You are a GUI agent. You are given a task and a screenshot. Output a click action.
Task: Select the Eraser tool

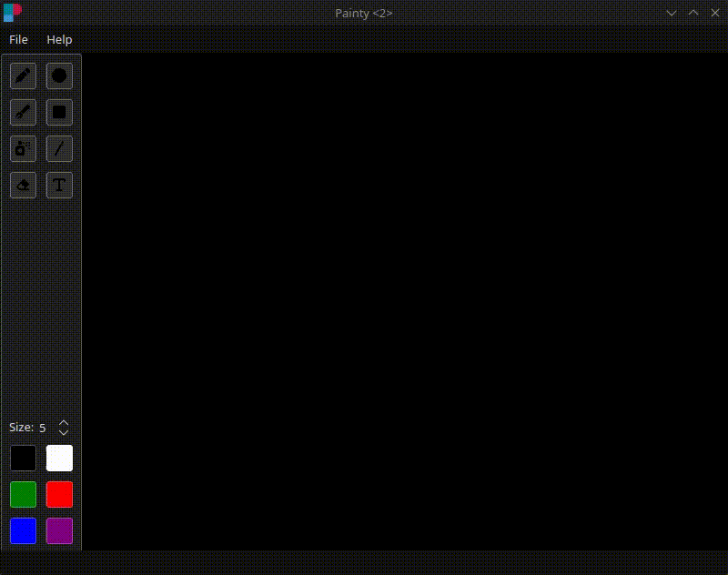click(x=23, y=185)
